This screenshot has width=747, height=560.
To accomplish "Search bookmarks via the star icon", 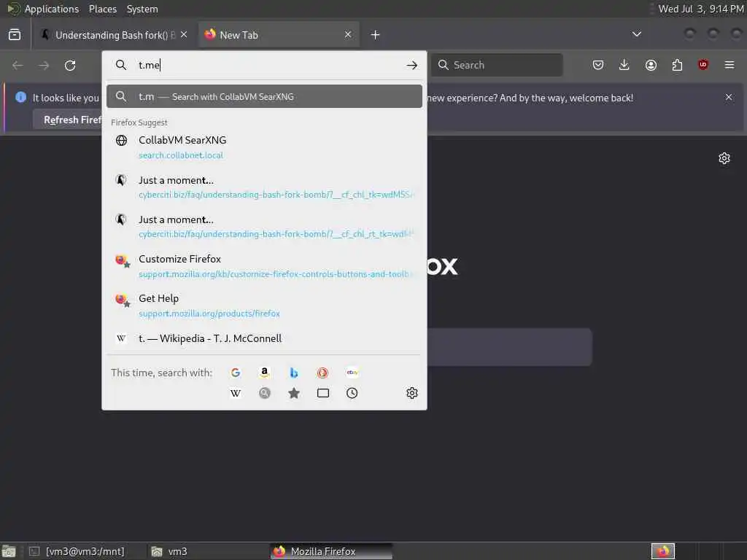I will [x=294, y=393].
